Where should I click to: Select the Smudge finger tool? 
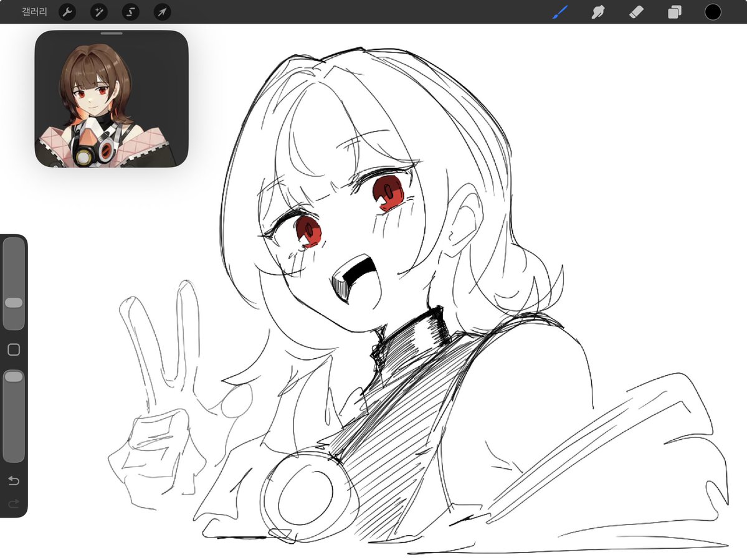point(598,12)
